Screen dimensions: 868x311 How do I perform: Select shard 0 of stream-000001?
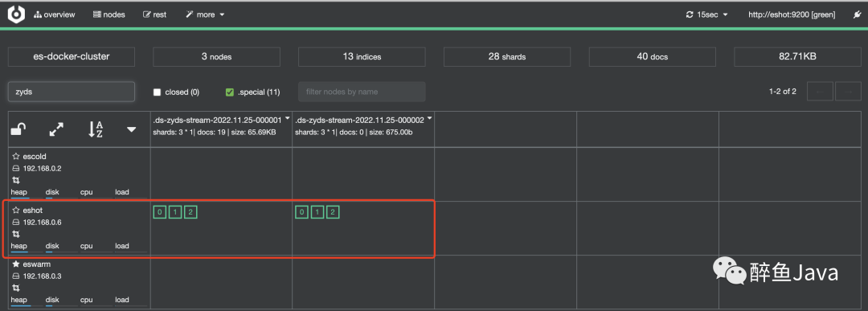160,212
